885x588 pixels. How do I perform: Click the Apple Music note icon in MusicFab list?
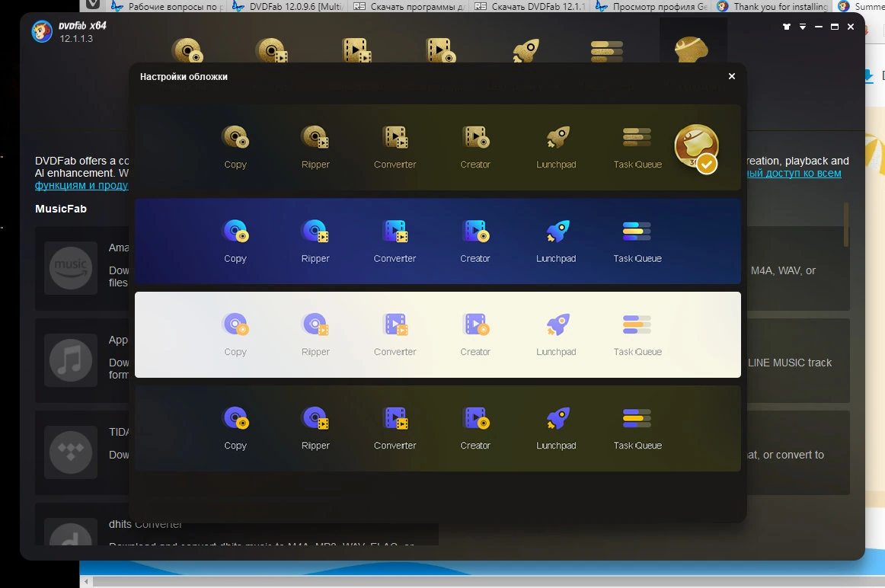pyautogui.click(x=71, y=360)
